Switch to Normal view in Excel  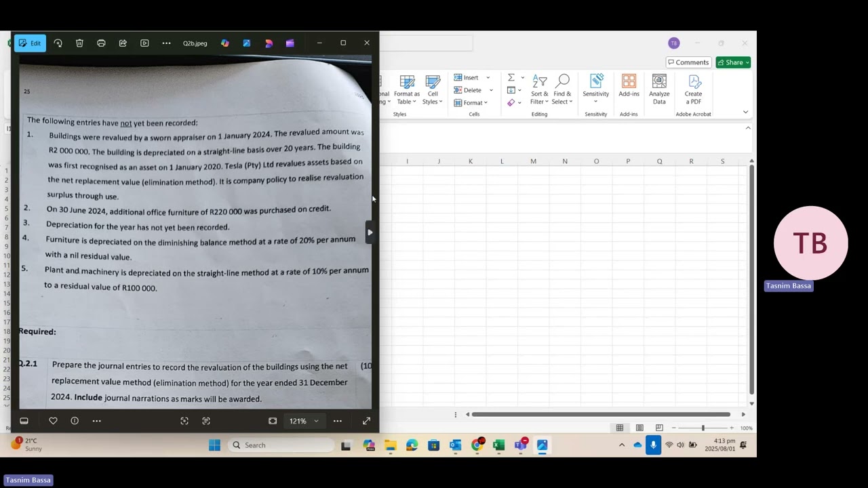point(620,428)
